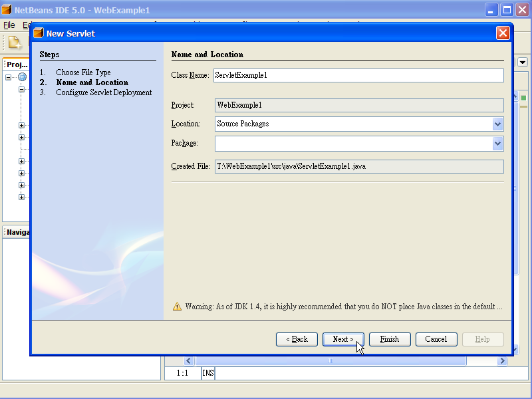This screenshot has width=532, height=399.
Task: Open the editor tab list dropdown arrow
Action: click(x=523, y=62)
